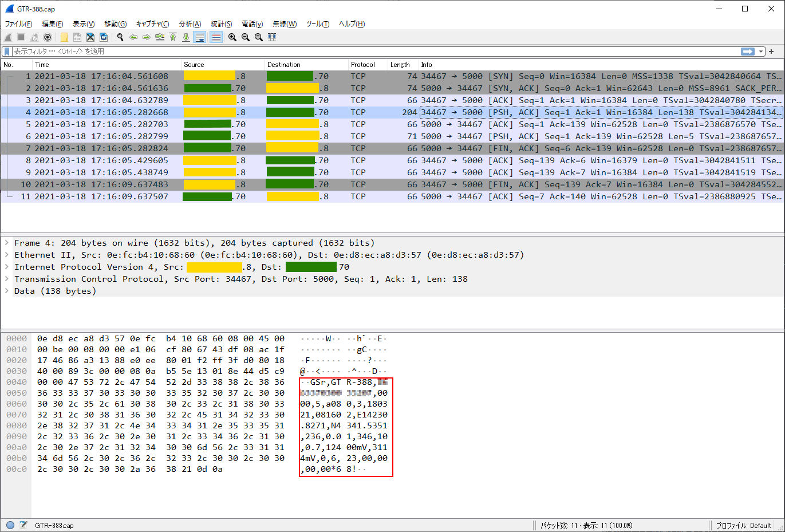This screenshot has height=532, width=785.
Task: Select packet 6 PSH, ACK row
Action: click(392, 136)
